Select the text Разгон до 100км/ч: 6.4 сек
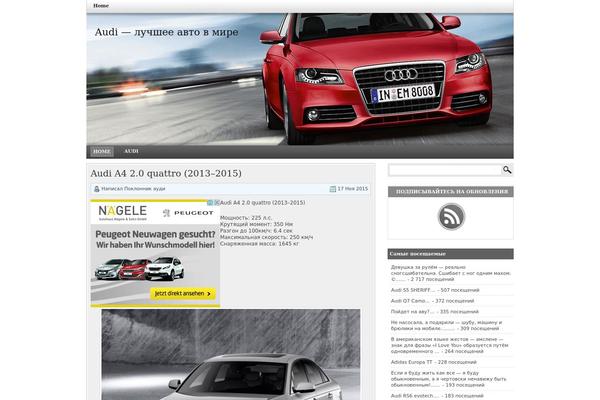600x400 pixels. pyautogui.click(x=256, y=231)
